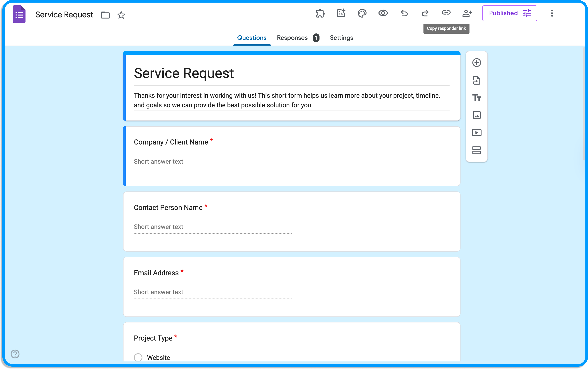The image size is (588, 369).
Task: Open the customize theme palette
Action: click(x=362, y=13)
